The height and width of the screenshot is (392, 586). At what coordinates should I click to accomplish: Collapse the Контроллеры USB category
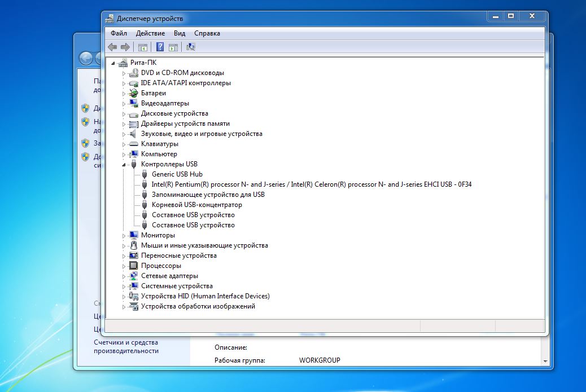tap(124, 165)
